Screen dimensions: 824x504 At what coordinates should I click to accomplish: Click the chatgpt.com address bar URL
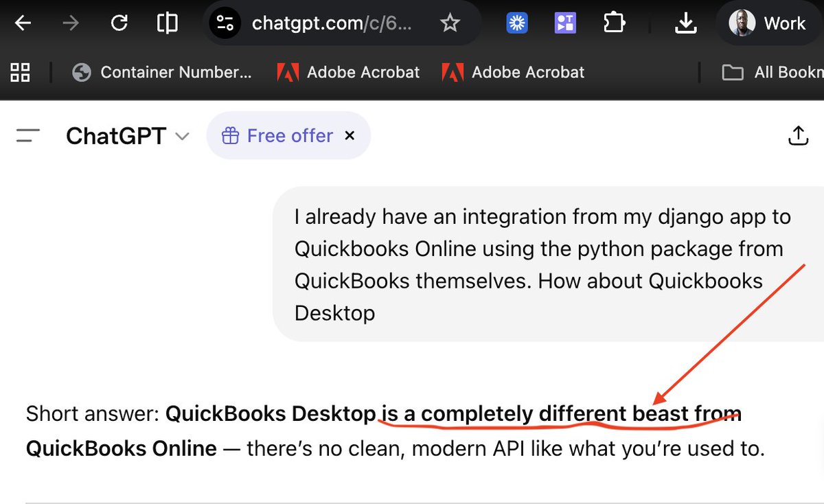tap(332, 23)
